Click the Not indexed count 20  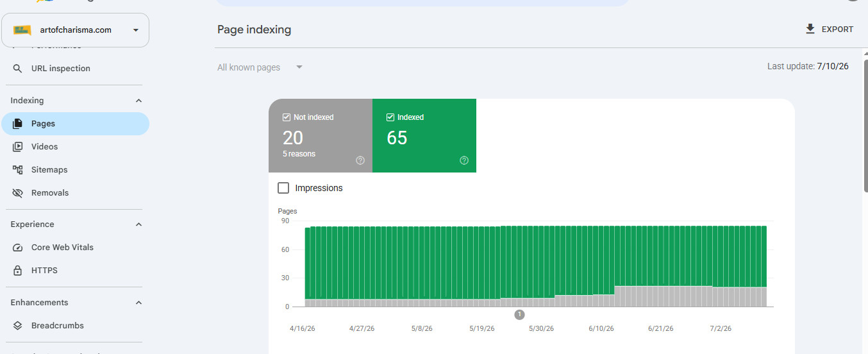tap(293, 137)
